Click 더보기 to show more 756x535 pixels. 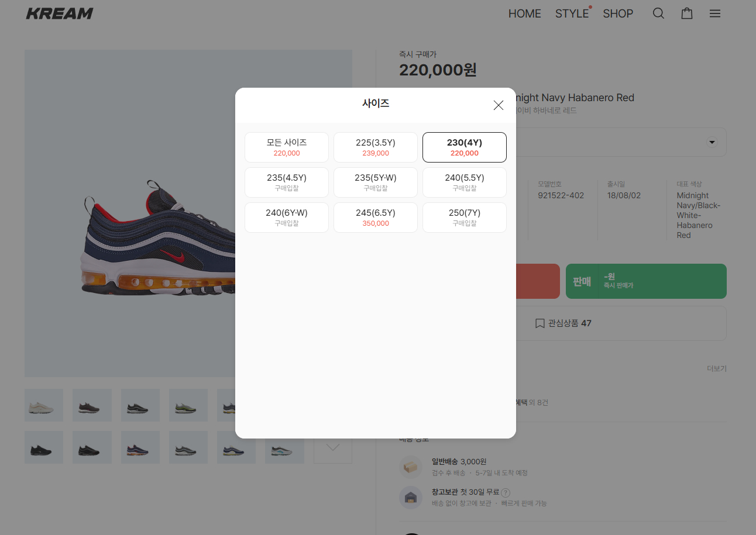click(x=716, y=369)
